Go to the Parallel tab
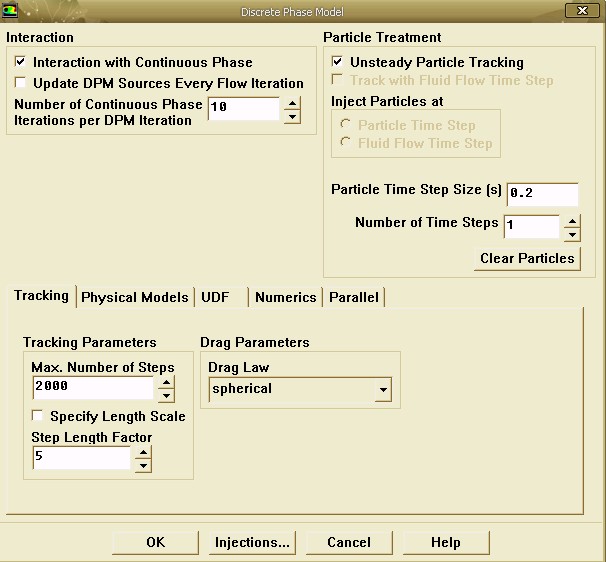Image resolution: width=606 pixels, height=562 pixels. click(354, 297)
